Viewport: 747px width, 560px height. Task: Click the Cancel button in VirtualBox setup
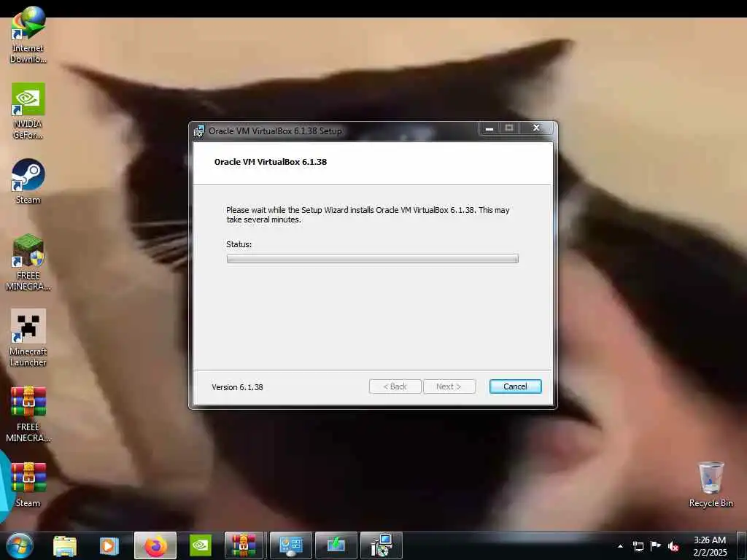[x=515, y=386]
